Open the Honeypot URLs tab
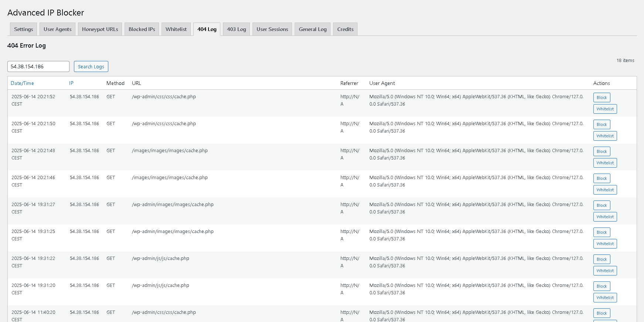644x322 pixels. [100, 29]
